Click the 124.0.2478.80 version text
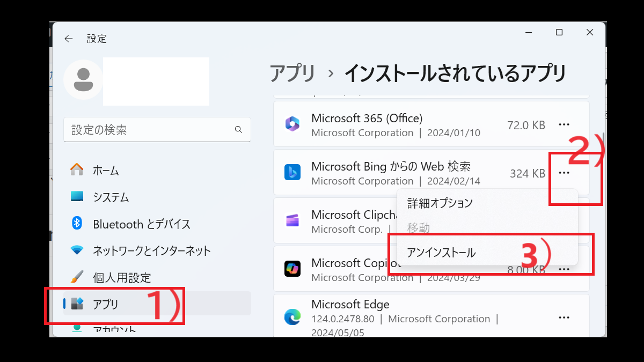This screenshot has height=362, width=644. coord(343,319)
